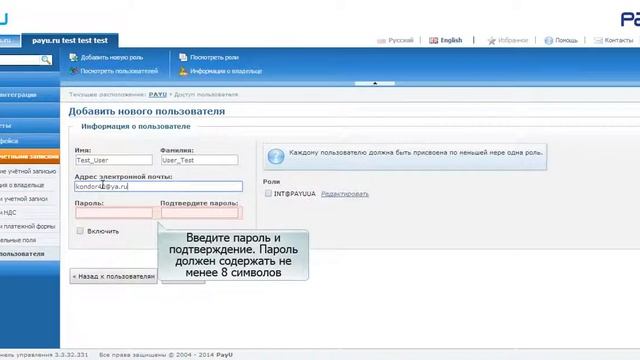Click the Фамилия input field
This screenshot has width=640, height=360.
[x=200, y=160]
